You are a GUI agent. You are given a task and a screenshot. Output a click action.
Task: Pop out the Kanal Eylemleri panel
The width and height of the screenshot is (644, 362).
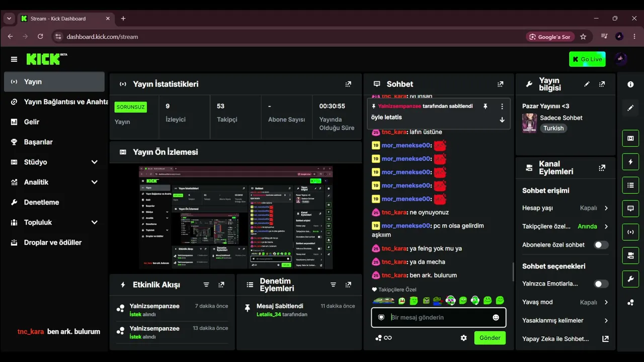pos(602,168)
